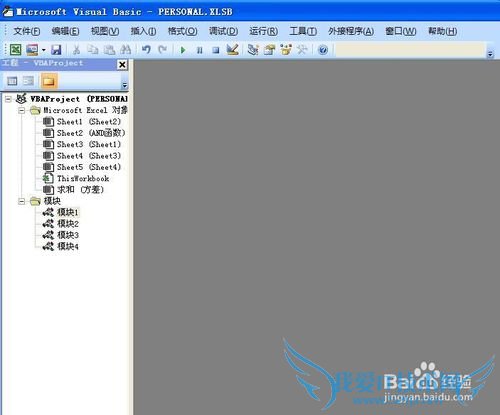This screenshot has width=500, height=415.
Task: Open the 编辑(E) menu
Action: [x=65, y=31]
